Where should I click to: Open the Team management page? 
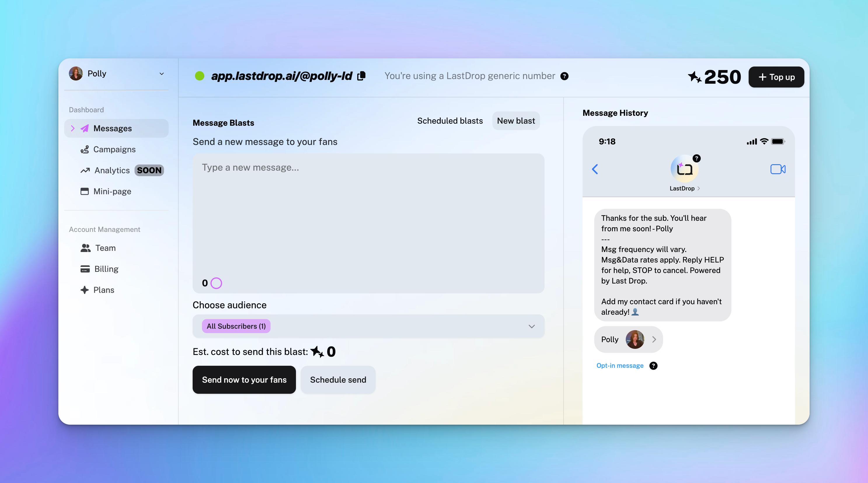[x=105, y=248]
